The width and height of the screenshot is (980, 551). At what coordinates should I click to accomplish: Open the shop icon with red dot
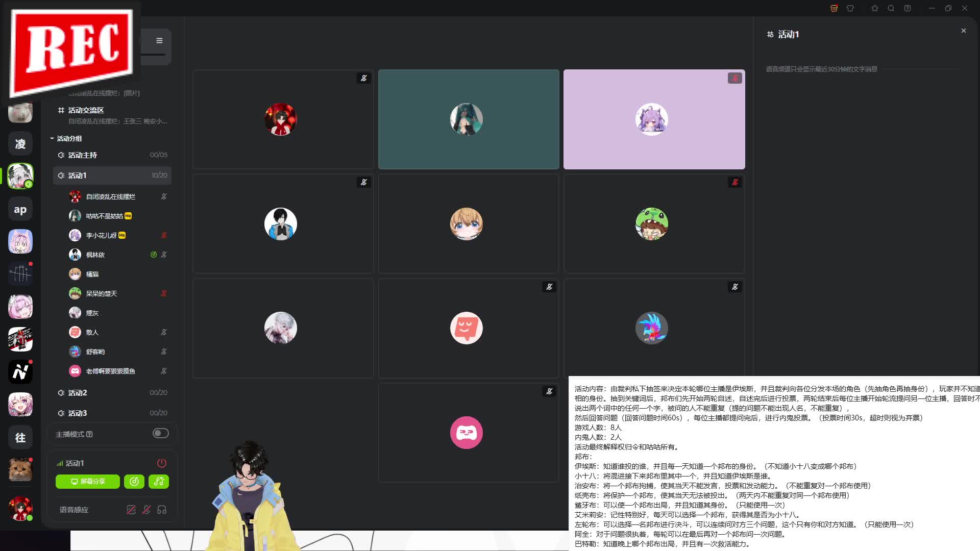pos(834,8)
